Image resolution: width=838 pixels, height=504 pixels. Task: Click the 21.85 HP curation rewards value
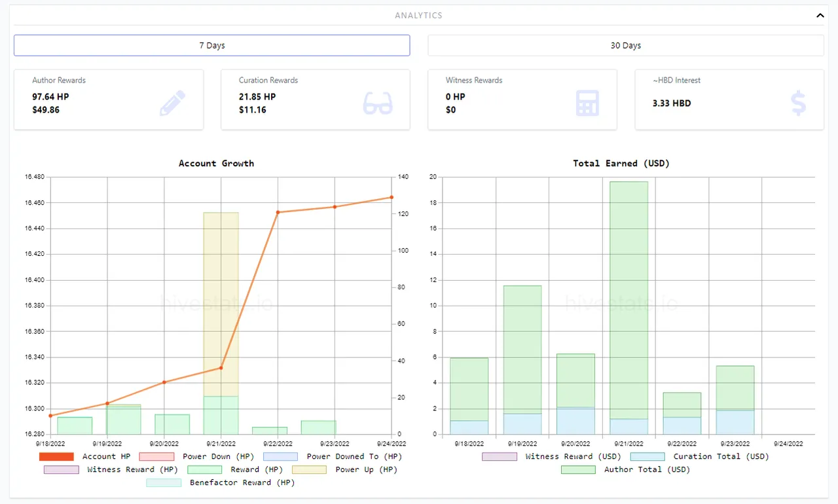point(257,96)
